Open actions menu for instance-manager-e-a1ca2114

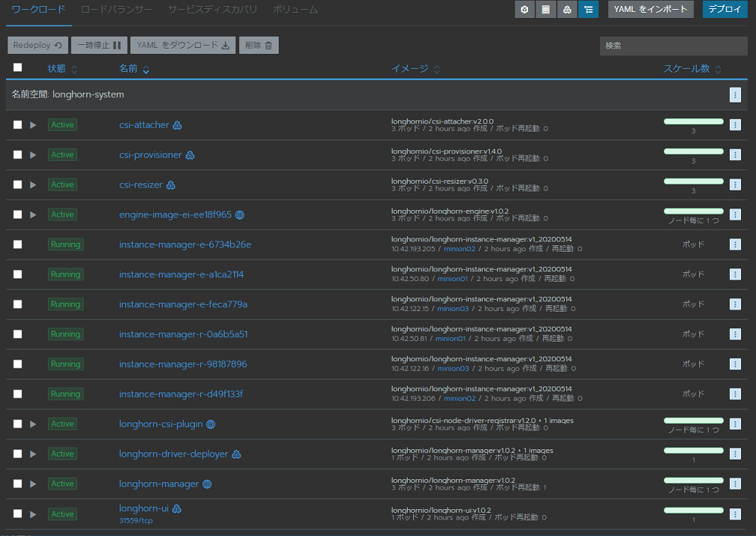(x=735, y=274)
